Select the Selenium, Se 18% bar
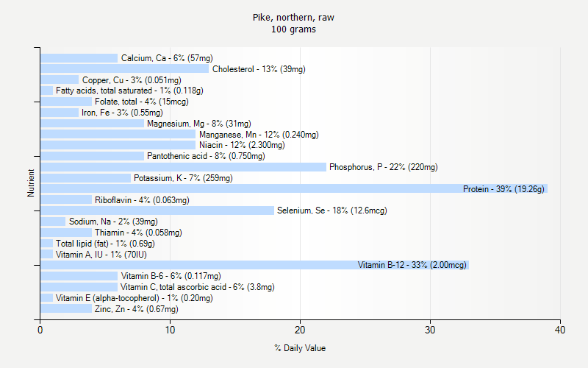 tap(157, 210)
